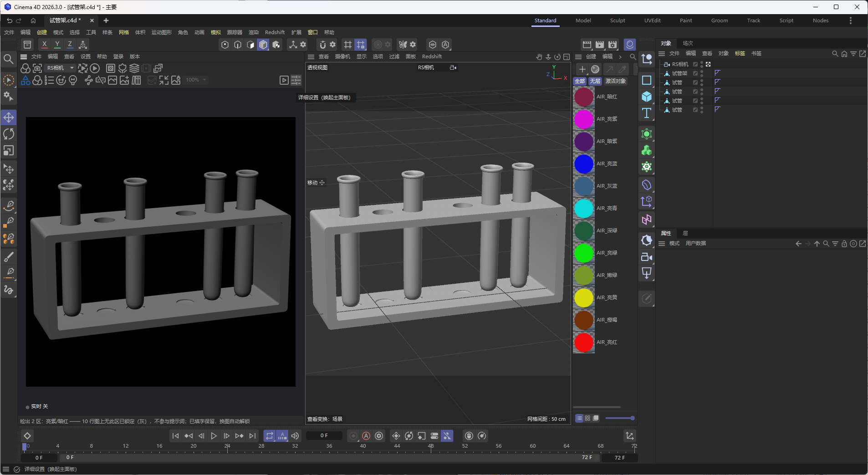The width and height of the screenshot is (868, 475).
Task: Open layout options three-dot menu
Action: coord(850,20)
